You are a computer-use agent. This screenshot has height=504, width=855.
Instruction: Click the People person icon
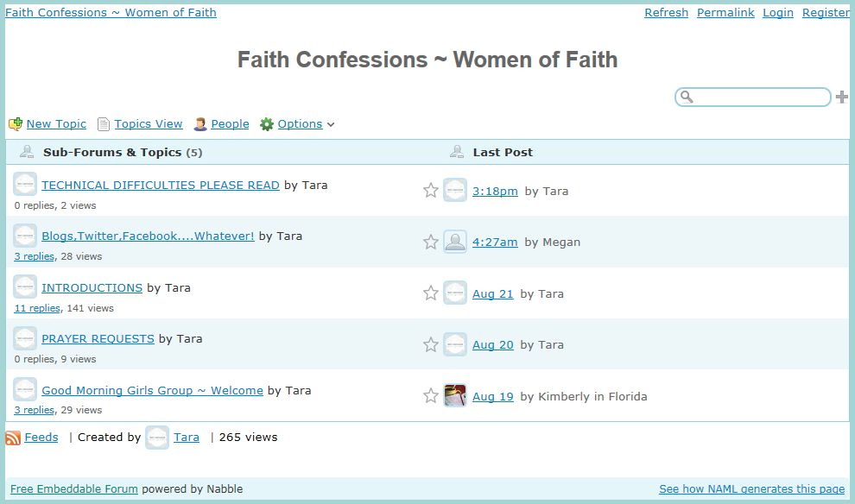[x=200, y=124]
